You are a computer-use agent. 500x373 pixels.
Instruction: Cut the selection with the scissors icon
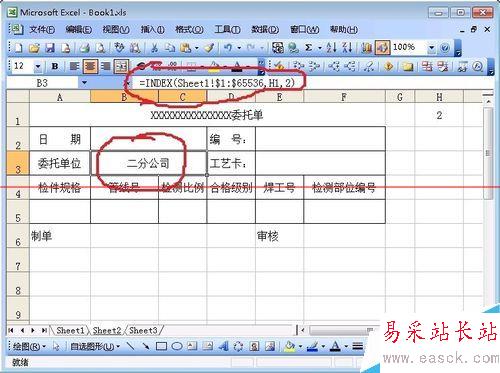154,48
